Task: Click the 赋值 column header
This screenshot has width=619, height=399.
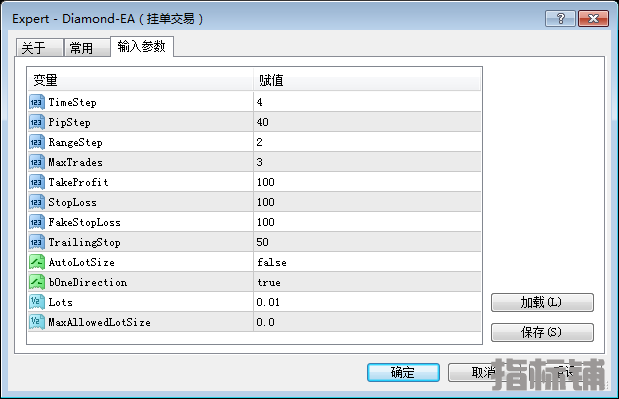Action: 367,81
